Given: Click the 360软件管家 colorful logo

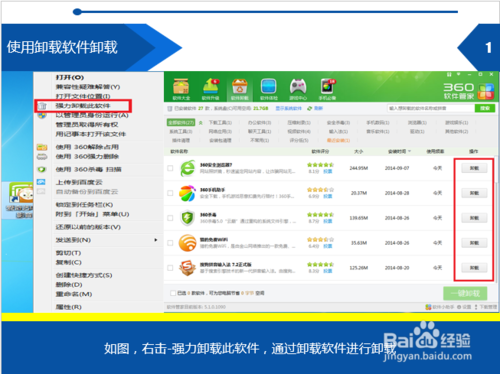Looking at the screenshot, I should point(486,91).
